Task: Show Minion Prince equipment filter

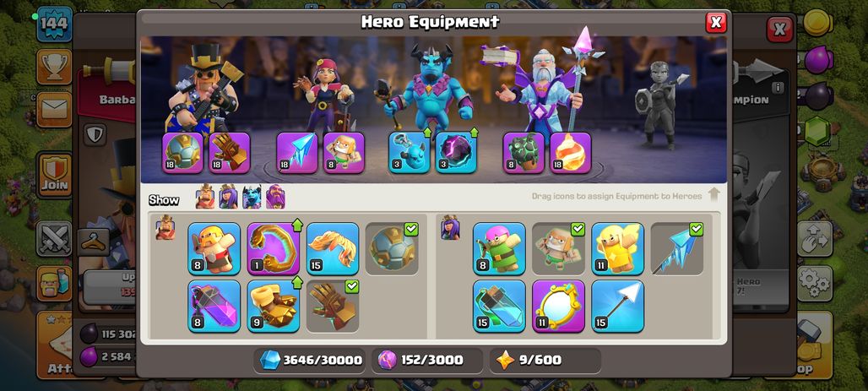Action: [252, 197]
